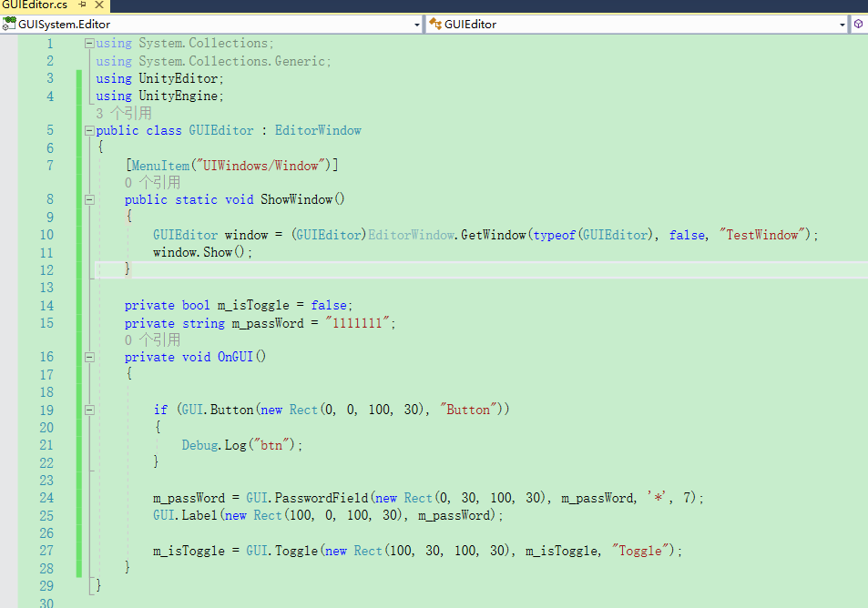Open the GUISystem.Editor project dropdown
This screenshot has width=868, height=608.
417,25
